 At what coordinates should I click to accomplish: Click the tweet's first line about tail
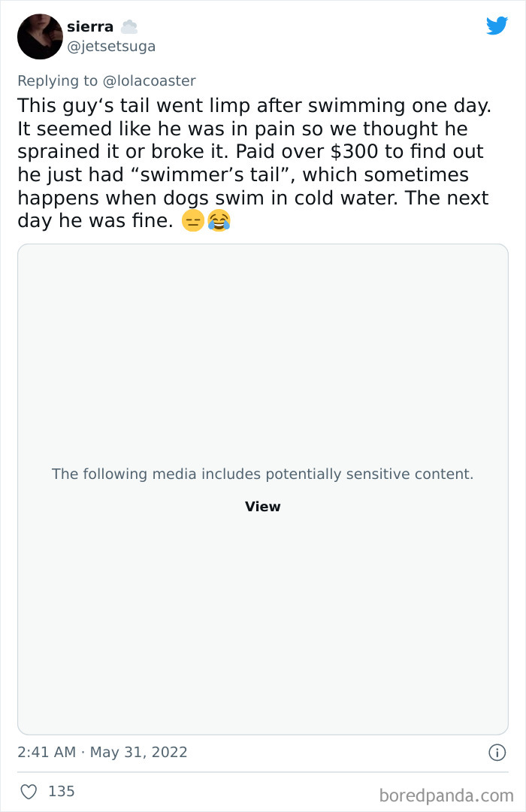[254, 105]
